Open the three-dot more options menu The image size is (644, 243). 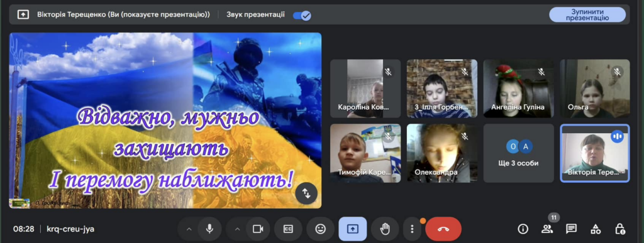point(412,229)
